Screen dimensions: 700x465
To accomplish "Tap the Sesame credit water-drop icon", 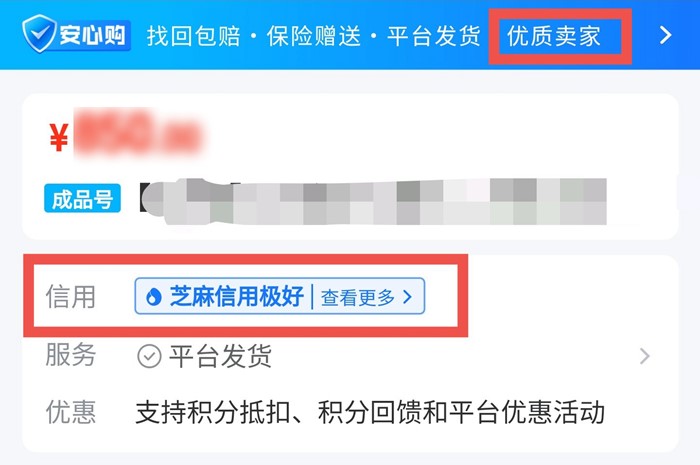I will pyautogui.click(x=154, y=296).
